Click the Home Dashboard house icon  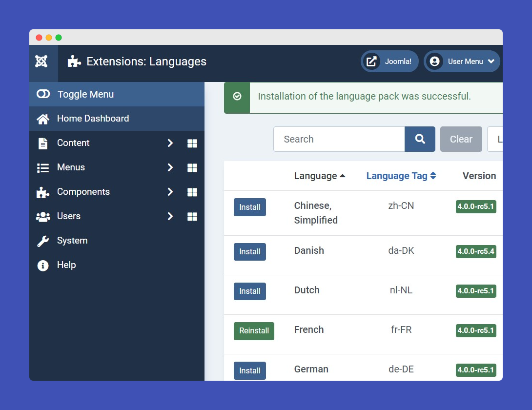43,119
